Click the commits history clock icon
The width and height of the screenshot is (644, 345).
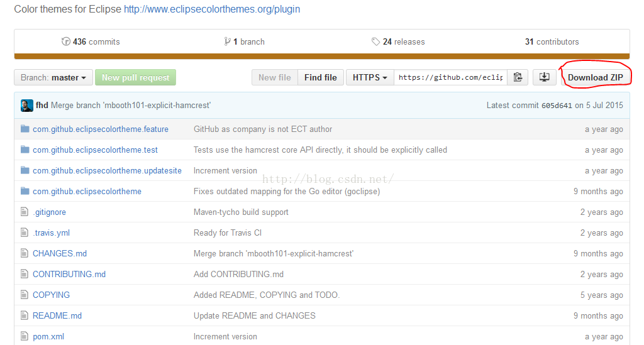65,41
